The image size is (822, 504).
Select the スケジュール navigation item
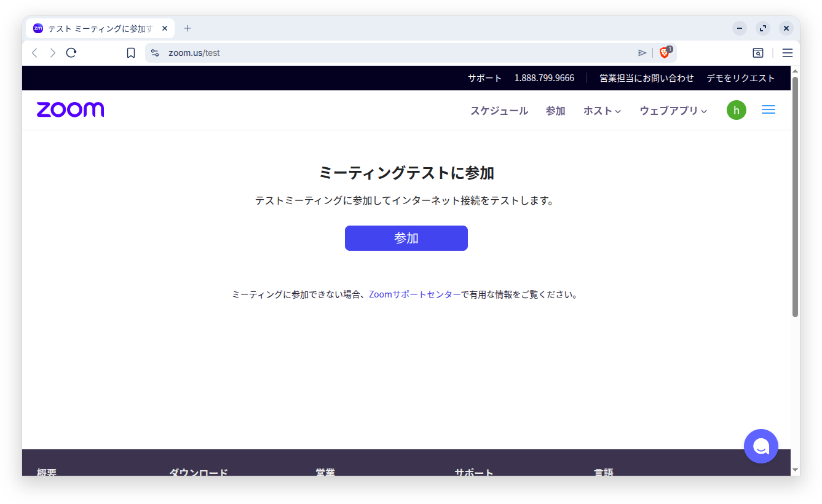499,111
